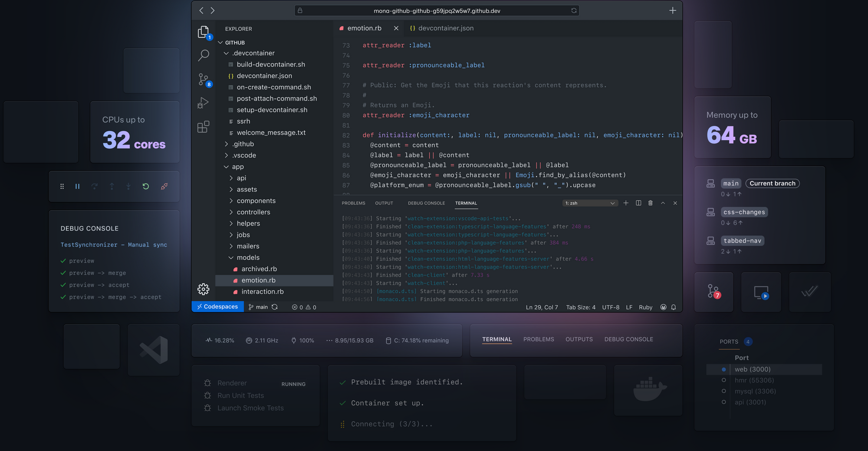Screen dimensions: 868x451
Task: Select the mysql (3306) port radio
Action: coord(723,391)
